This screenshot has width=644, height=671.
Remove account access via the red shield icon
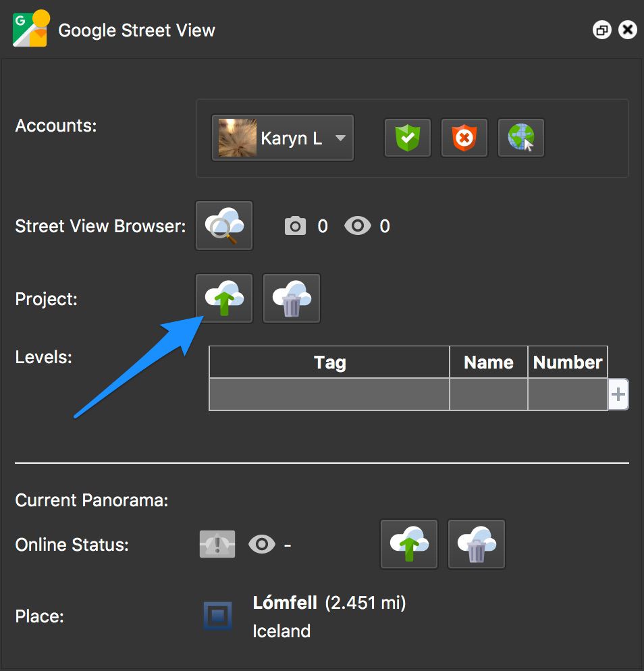[x=464, y=138]
